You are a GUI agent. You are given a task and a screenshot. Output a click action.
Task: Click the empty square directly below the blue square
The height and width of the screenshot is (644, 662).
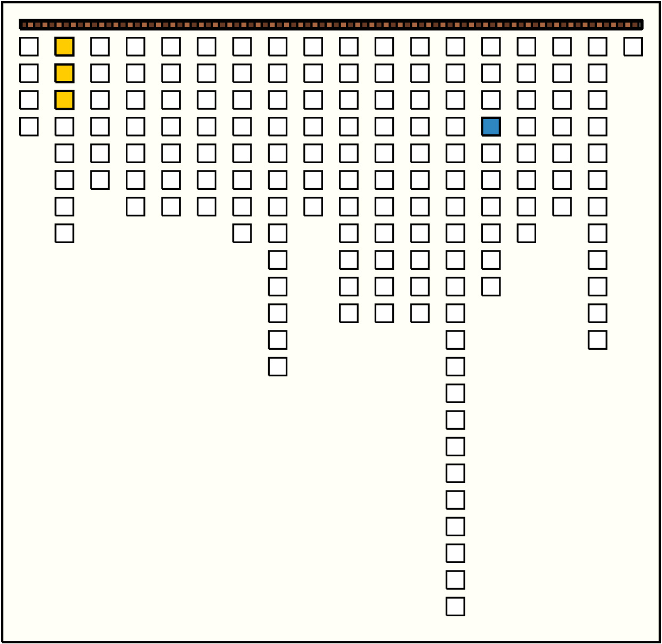coord(491,154)
